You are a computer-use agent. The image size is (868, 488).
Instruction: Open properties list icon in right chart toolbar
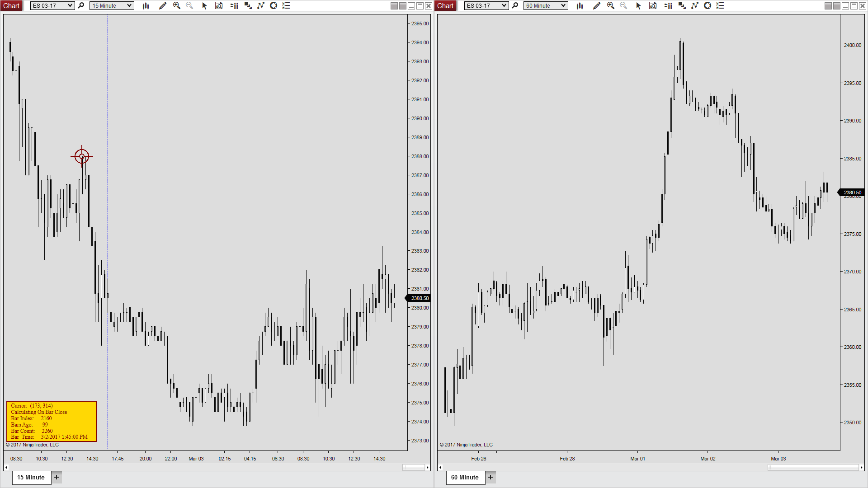[x=720, y=6]
